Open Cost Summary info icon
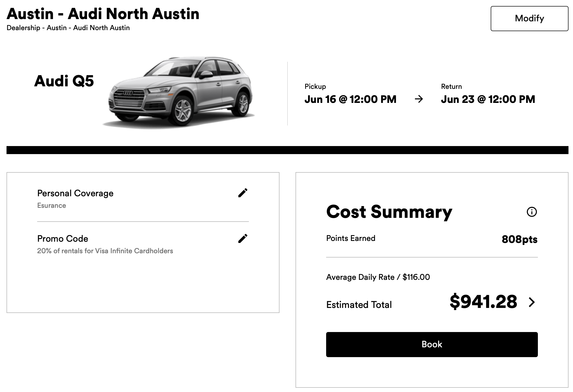573x392 pixels. pos(532,212)
